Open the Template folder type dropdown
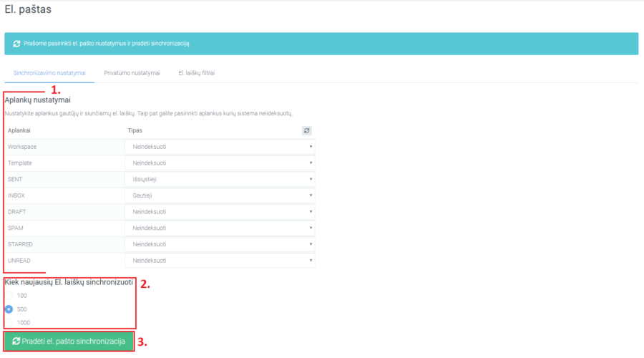Image resolution: width=644 pixels, height=358 pixels. coord(220,163)
